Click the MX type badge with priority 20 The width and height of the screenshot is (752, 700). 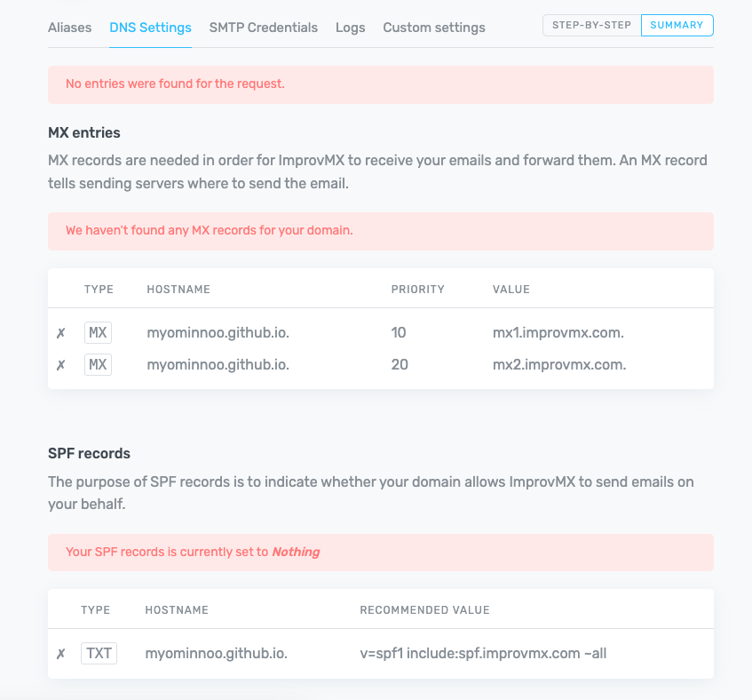point(98,364)
